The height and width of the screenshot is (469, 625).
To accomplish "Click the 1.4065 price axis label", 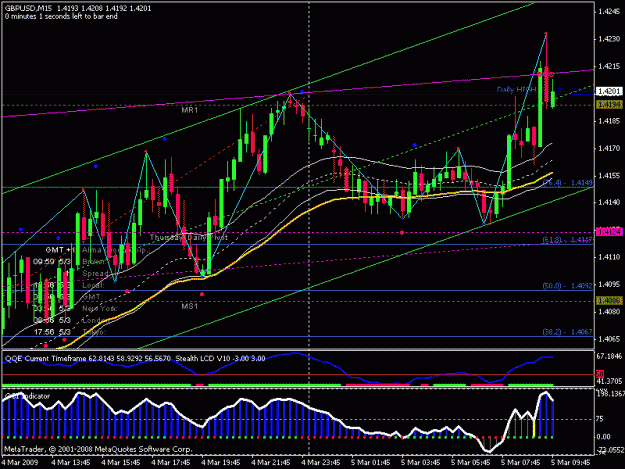I will point(609,339).
